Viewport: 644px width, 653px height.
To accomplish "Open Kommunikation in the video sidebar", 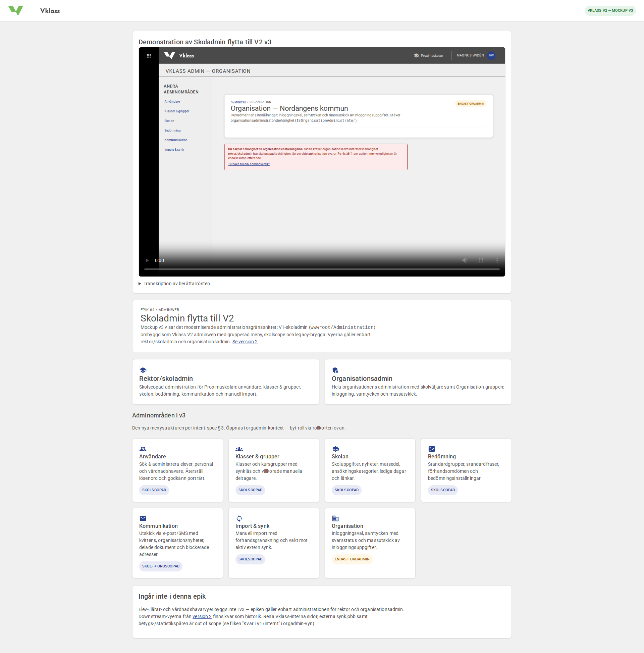I will pos(176,140).
